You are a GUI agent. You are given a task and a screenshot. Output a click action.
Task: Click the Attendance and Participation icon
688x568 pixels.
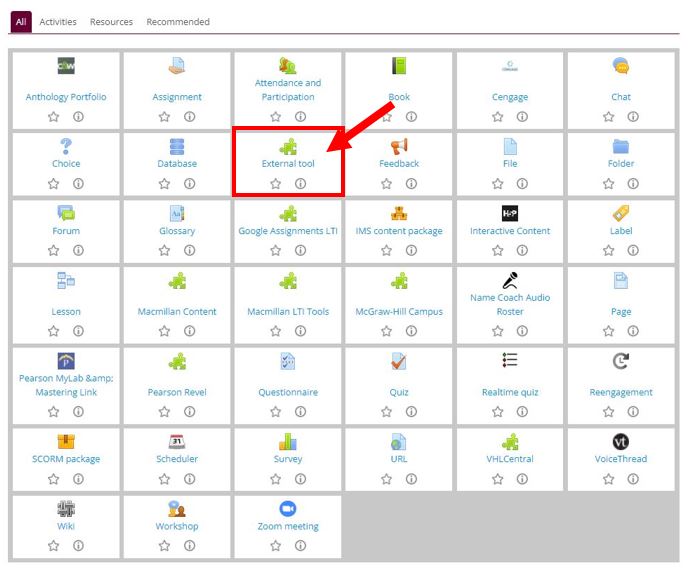click(x=288, y=66)
